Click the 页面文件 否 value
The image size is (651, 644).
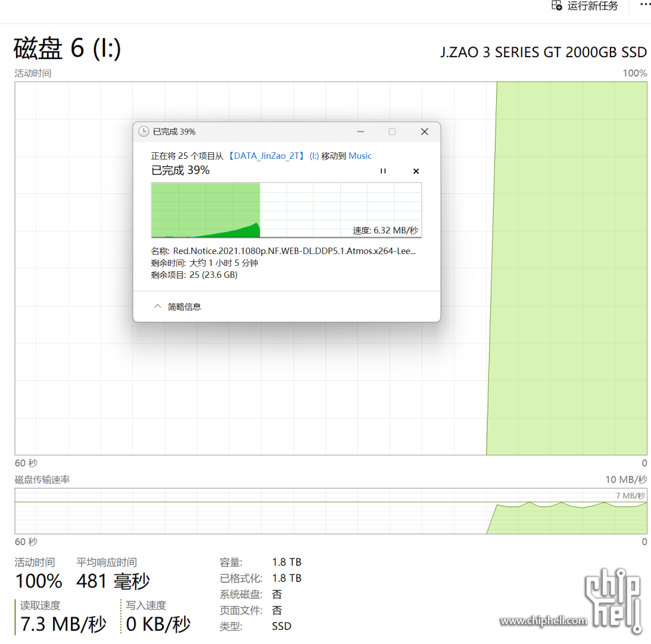[x=277, y=610]
